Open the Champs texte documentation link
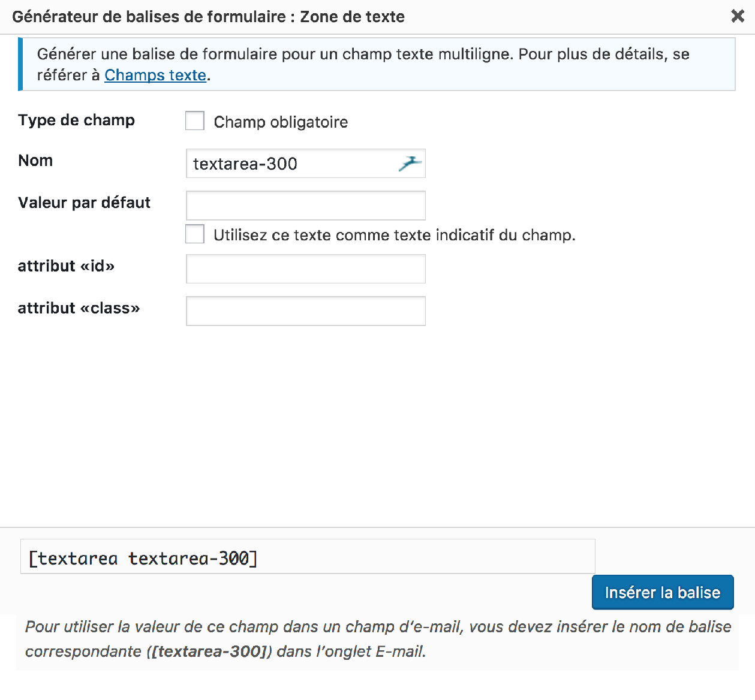 [x=155, y=75]
